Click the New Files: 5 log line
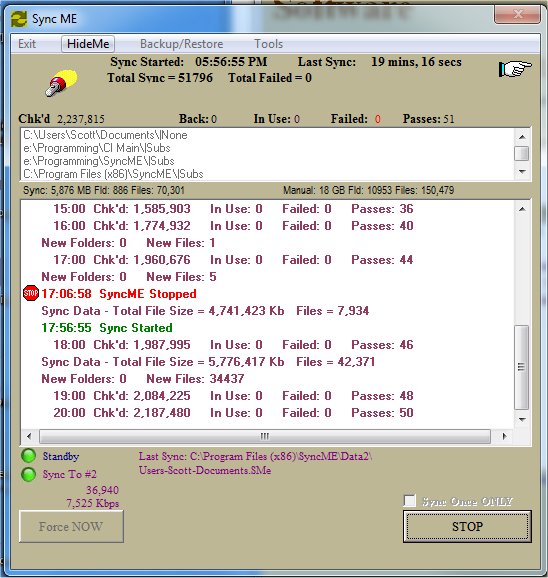Viewport: 548px width, 578px height. 129,276
